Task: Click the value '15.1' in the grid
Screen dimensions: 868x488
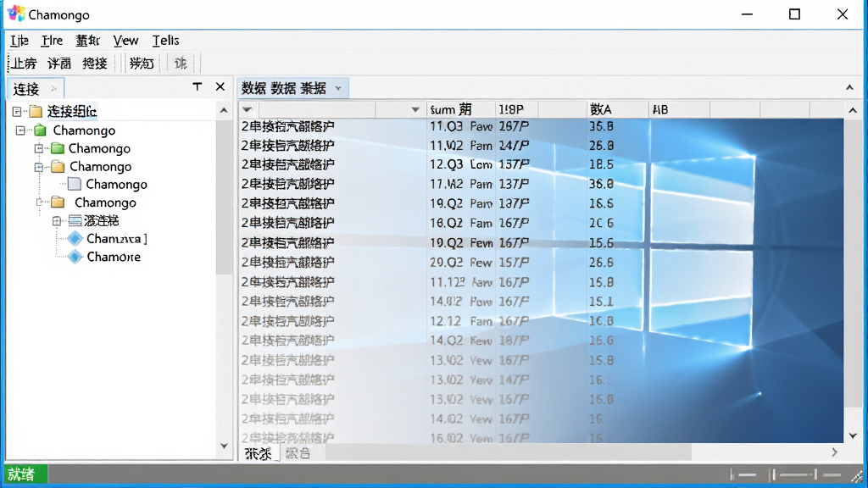Action: (x=601, y=302)
